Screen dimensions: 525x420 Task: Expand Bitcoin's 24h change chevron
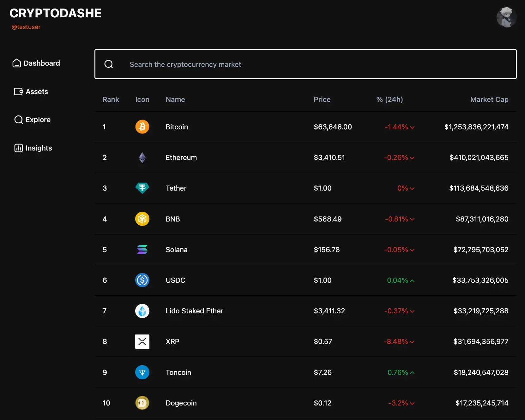tap(412, 127)
